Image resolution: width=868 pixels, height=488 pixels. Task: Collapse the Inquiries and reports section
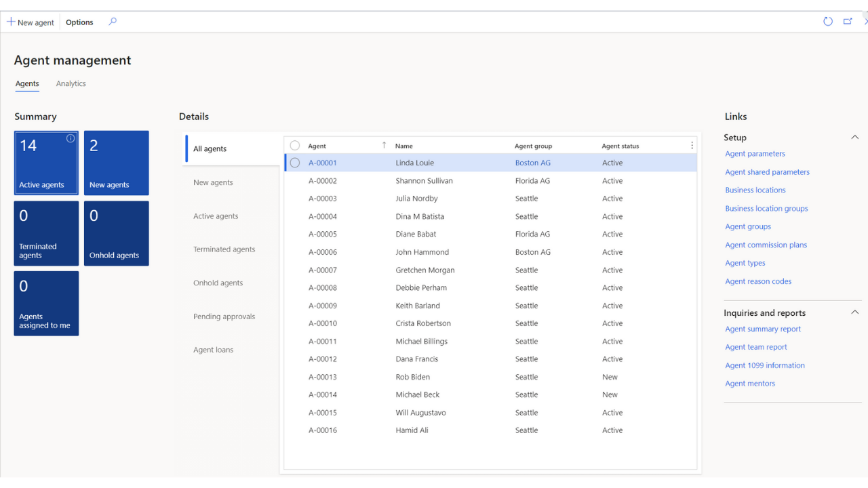854,312
